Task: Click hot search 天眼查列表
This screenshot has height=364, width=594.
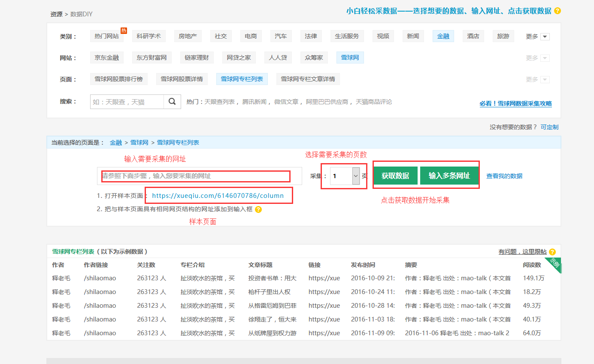Action: pyautogui.click(x=220, y=102)
